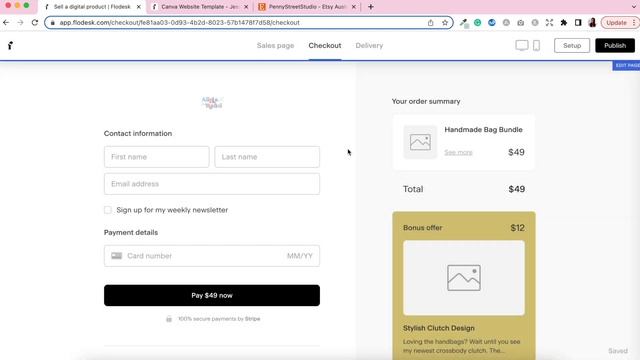The image size is (640, 360).
Task: Click the Bonus offer image placeholder
Action: 464,278
